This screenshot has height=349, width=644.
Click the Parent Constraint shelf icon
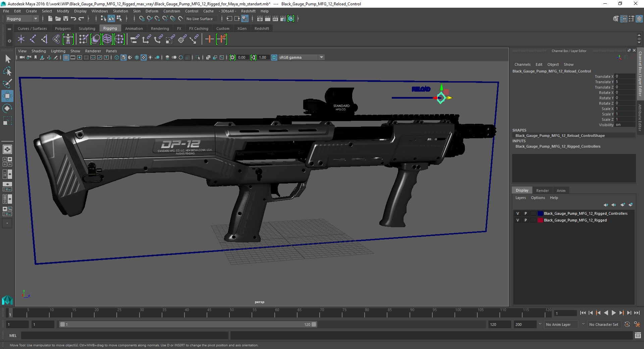[135, 39]
